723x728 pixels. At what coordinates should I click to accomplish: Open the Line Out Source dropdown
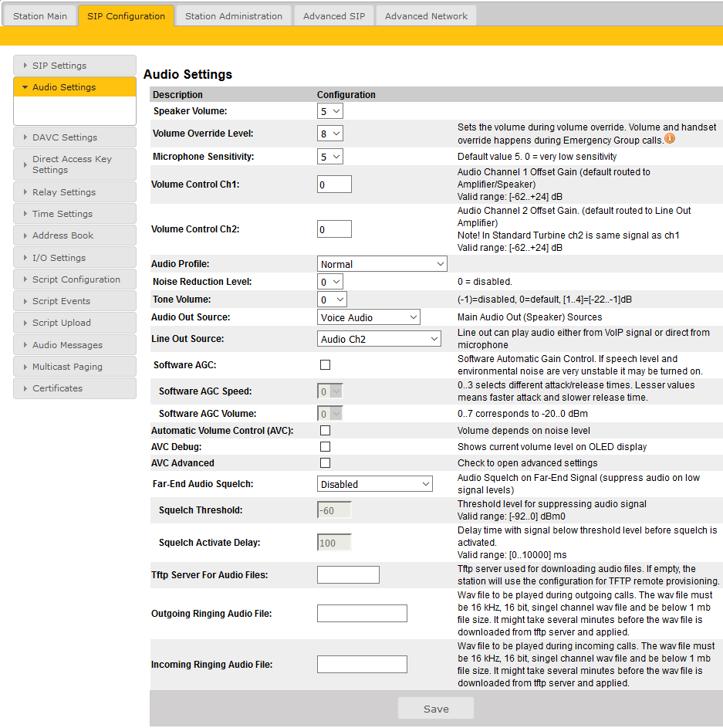tap(379, 339)
